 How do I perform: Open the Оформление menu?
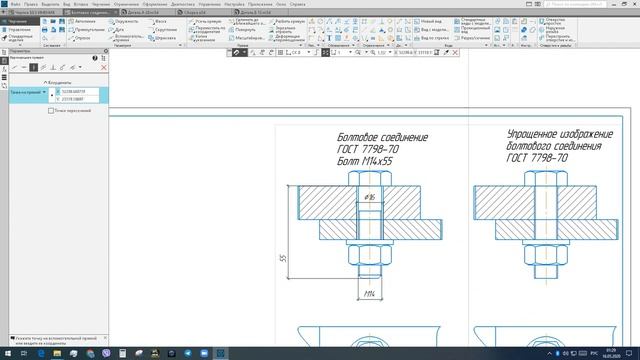[x=155, y=4]
